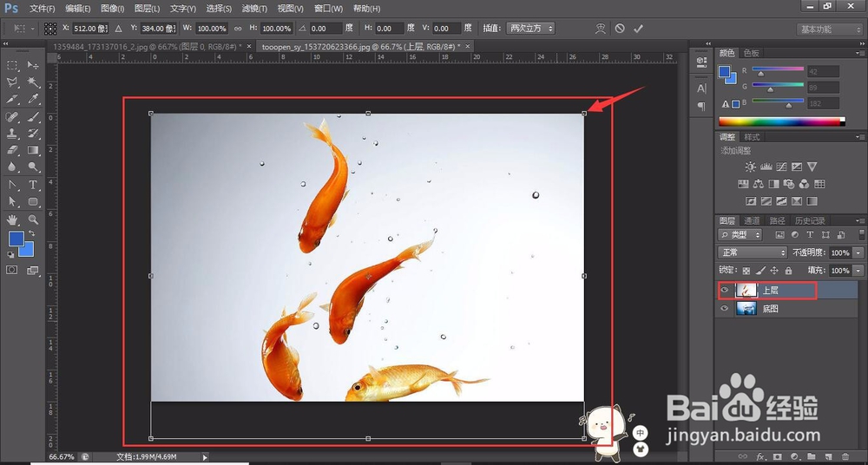Add a Photo Filter adjustment

tap(789, 184)
